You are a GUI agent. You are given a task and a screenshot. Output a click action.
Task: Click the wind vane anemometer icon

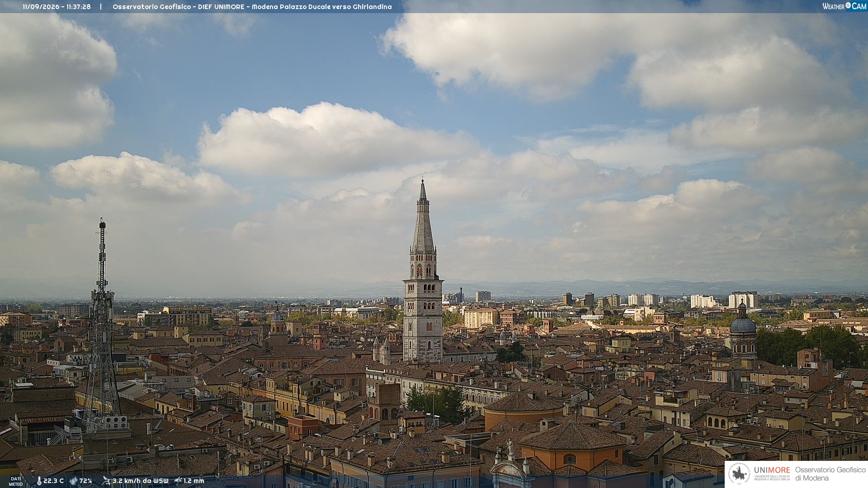[x=106, y=481]
